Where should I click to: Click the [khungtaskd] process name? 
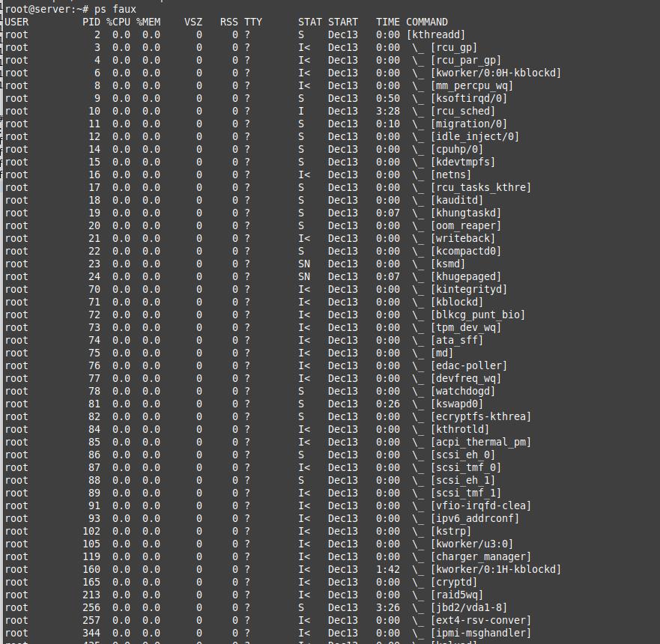coord(465,213)
